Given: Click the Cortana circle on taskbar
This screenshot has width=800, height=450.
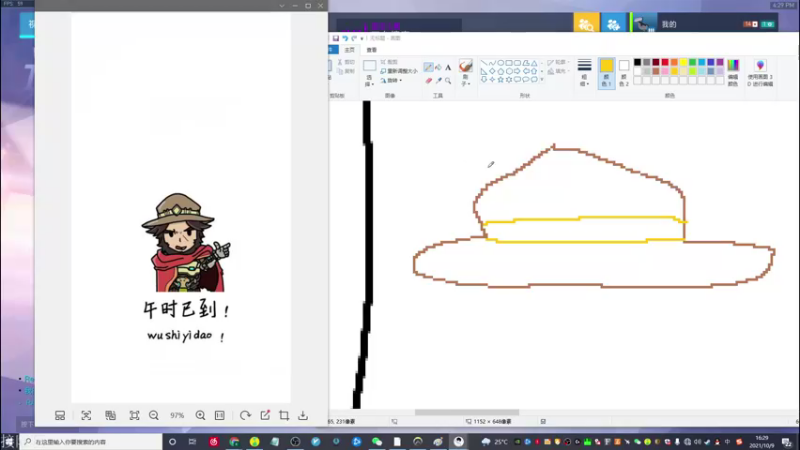Looking at the screenshot, I should 172,442.
